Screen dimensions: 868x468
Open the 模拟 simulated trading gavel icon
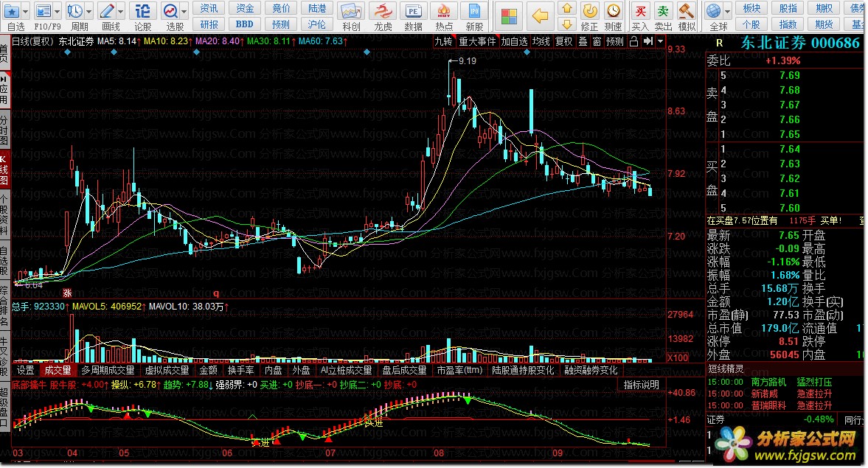(687, 10)
